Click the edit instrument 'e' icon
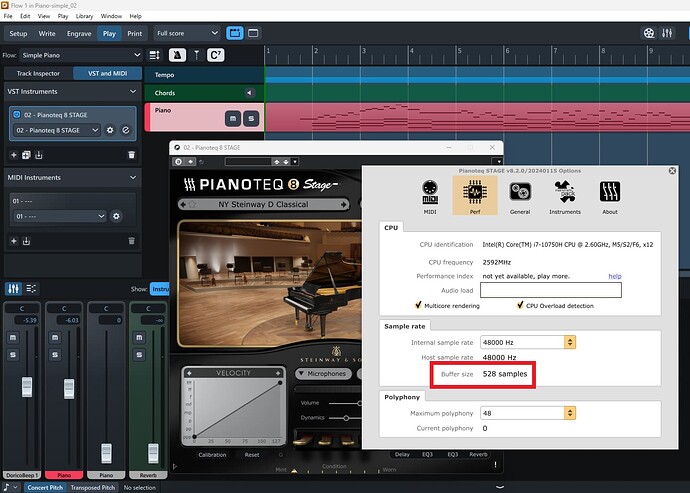Viewport: 690px width, 493px height. point(126,130)
